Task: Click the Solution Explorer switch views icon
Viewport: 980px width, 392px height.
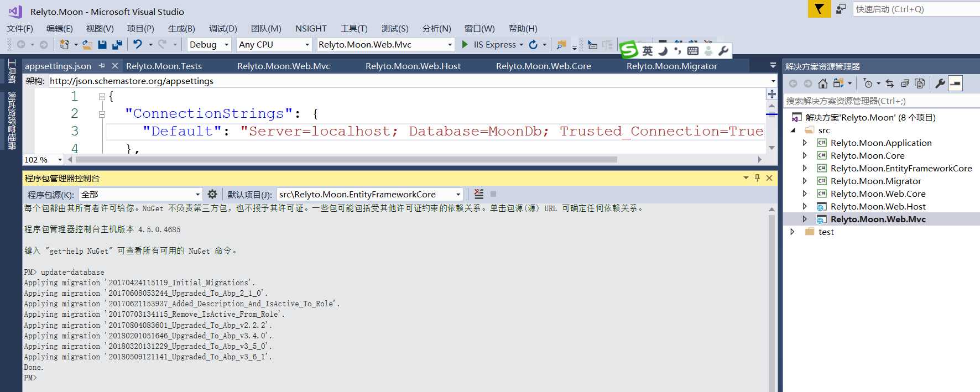Action: point(838,83)
